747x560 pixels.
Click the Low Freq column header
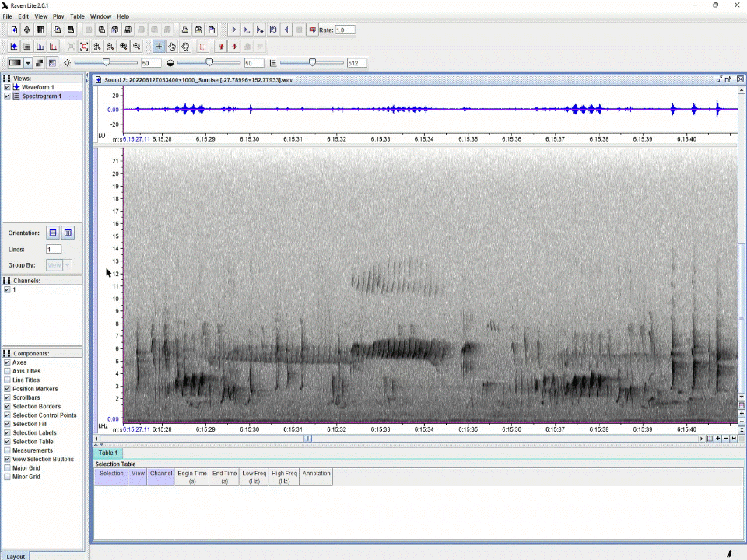coord(254,477)
